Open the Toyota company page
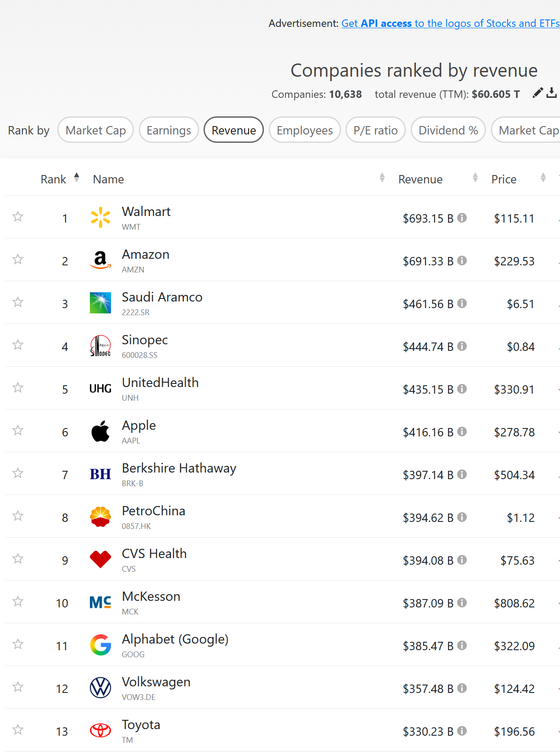 (141, 725)
